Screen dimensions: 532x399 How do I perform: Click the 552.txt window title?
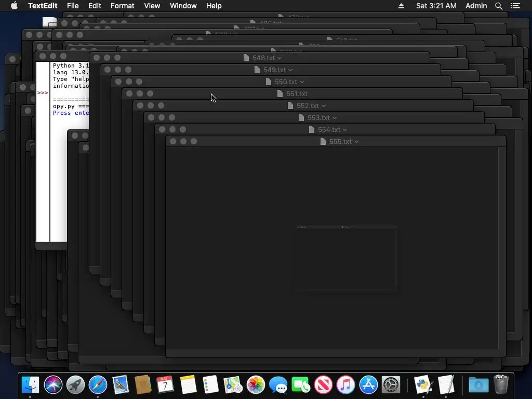coord(308,106)
